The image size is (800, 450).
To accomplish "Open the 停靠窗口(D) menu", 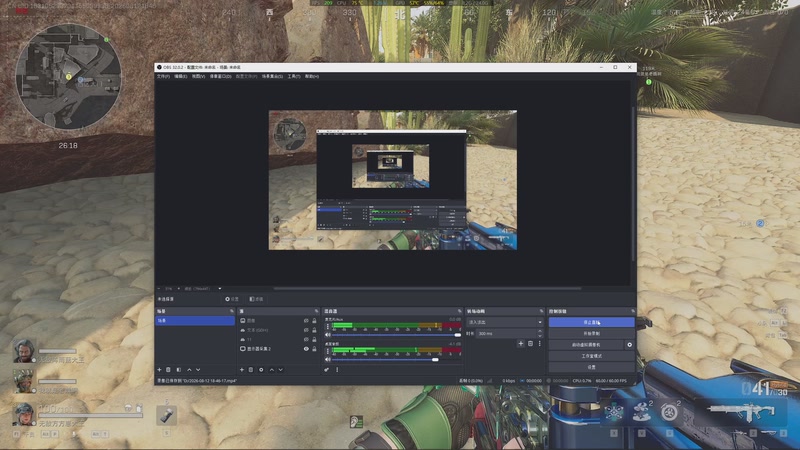I will click(x=220, y=76).
